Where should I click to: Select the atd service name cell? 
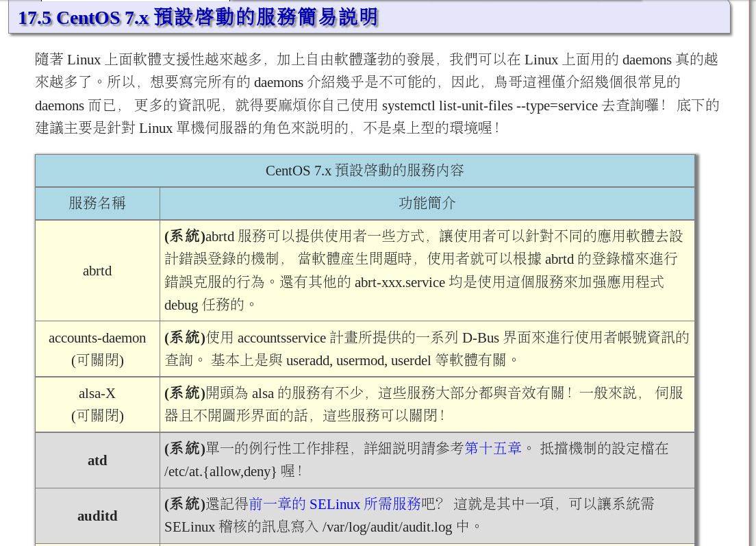(x=97, y=460)
